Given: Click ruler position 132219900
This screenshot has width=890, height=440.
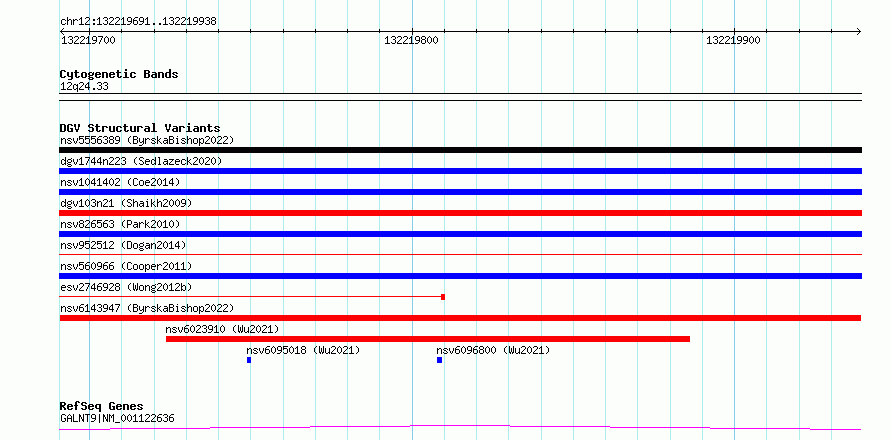Looking at the screenshot, I should pyautogui.click(x=733, y=40).
